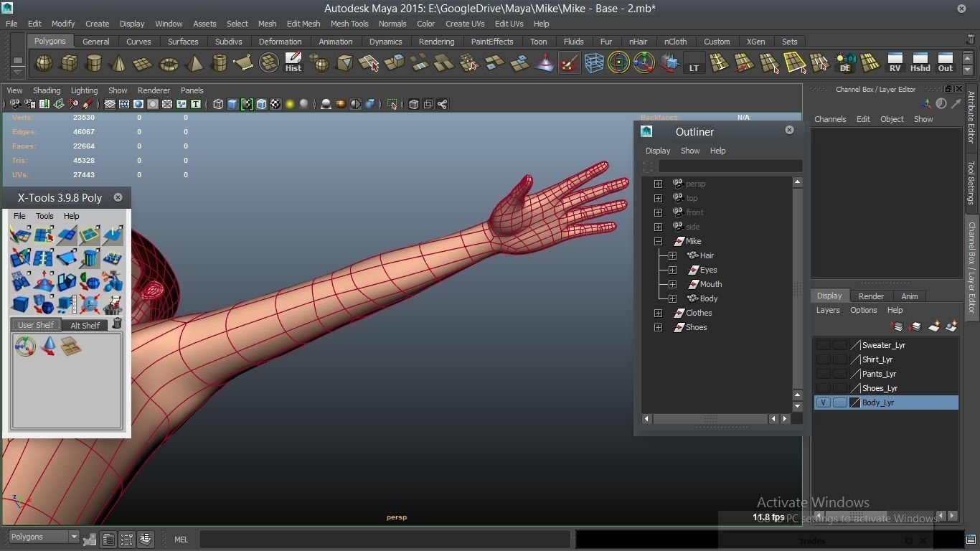Create new layer from selected objects
This screenshot has height=551, width=980.
[x=952, y=326]
